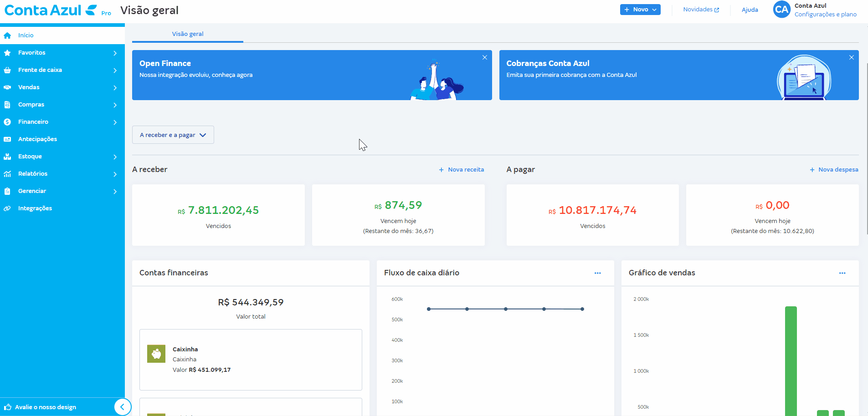The image size is (868, 416).
Task: Click the Nova despesa link
Action: coord(834,170)
